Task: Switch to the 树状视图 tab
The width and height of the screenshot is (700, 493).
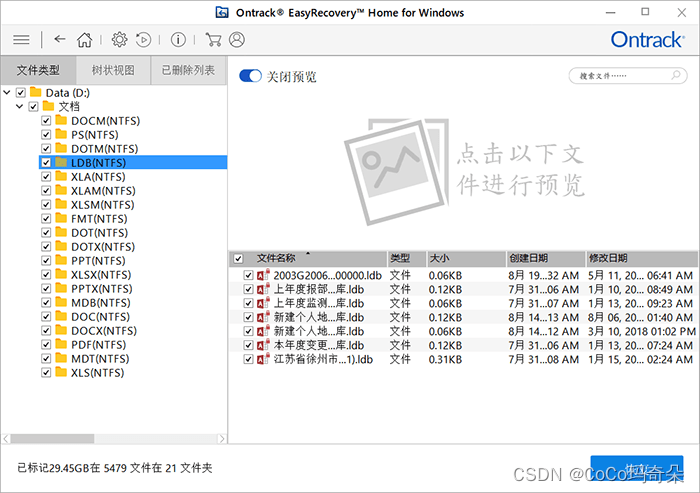Action: click(x=113, y=71)
